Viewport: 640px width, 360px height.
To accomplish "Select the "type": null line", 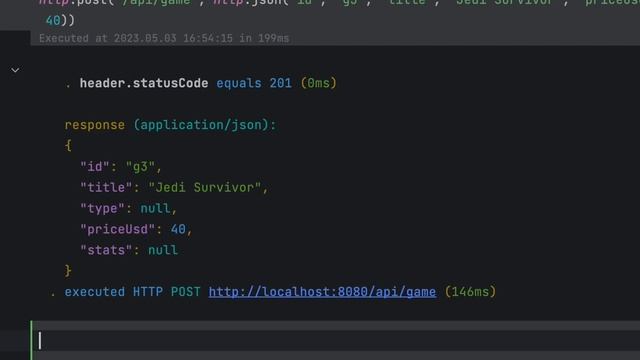I will 129,209.
